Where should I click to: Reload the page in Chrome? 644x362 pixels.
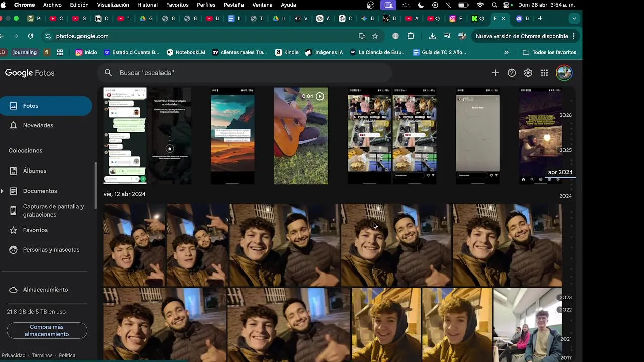(31, 36)
